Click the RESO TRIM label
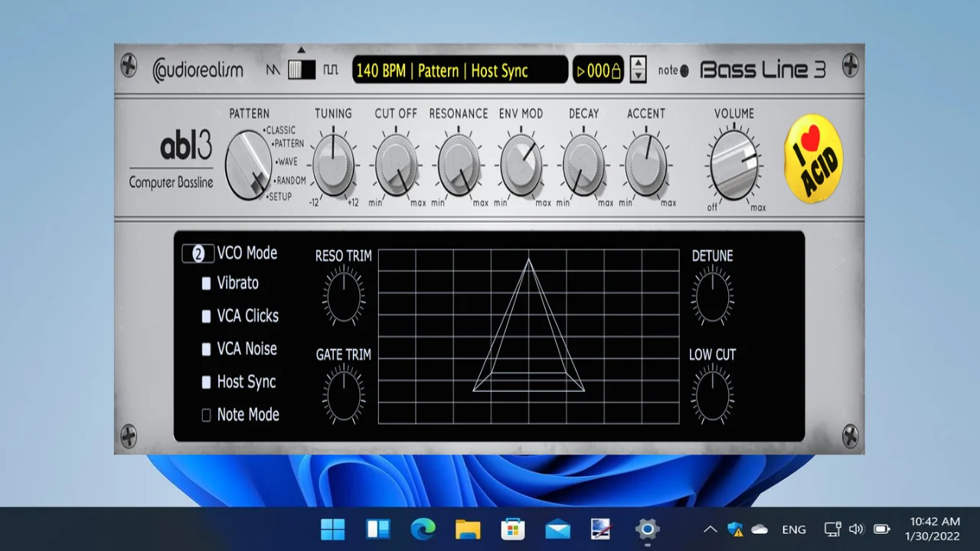Screen dimensions: 980x551 tap(343, 256)
